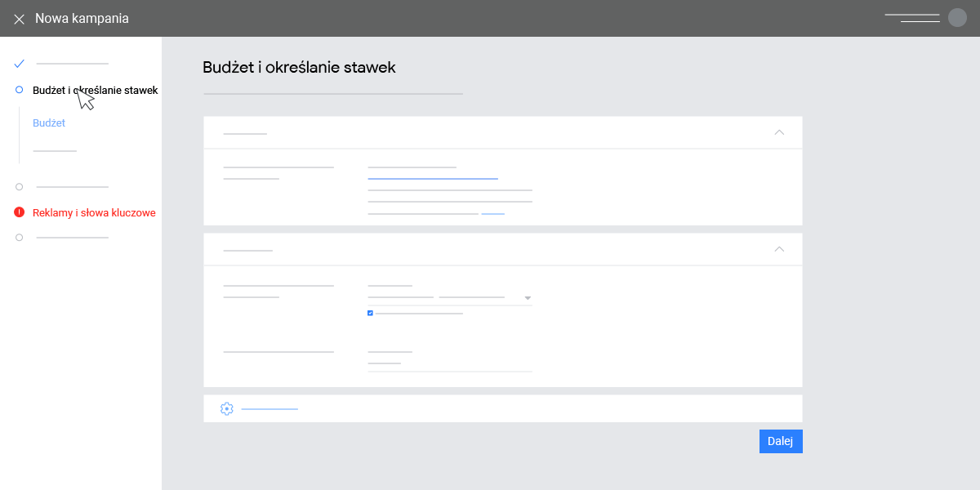Image resolution: width=980 pixels, height=490 pixels.
Task: Click the completed step checkmark icon
Action: pos(20,63)
